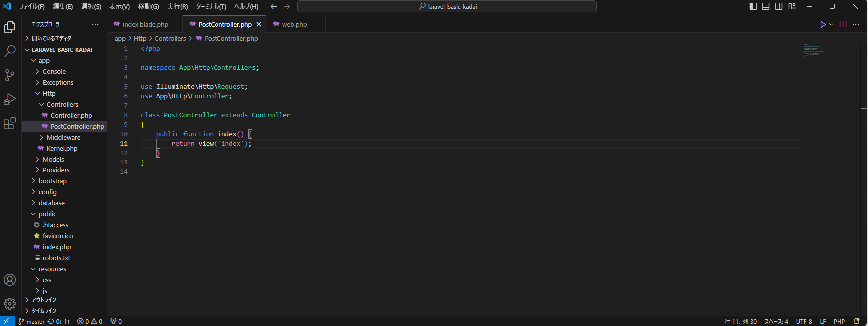This screenshot has width=868, height=326.
Task: Toggle the primary sidebar layout button
Action: (753, 6)
